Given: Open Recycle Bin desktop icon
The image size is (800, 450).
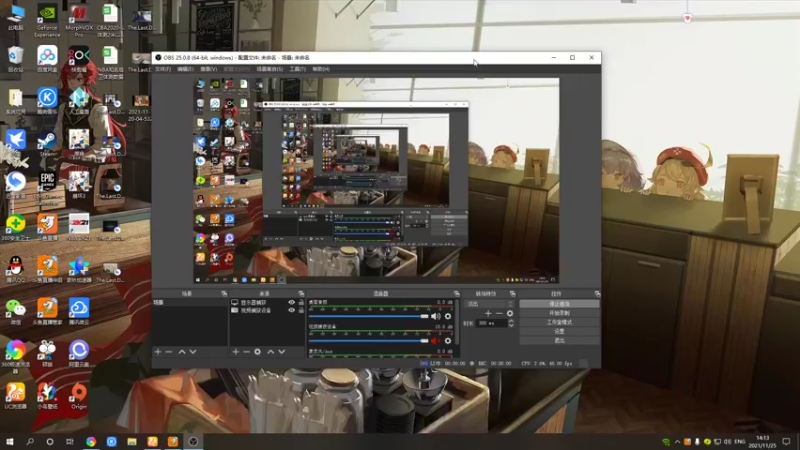Looking at the screenshot, I should point(15,59).
